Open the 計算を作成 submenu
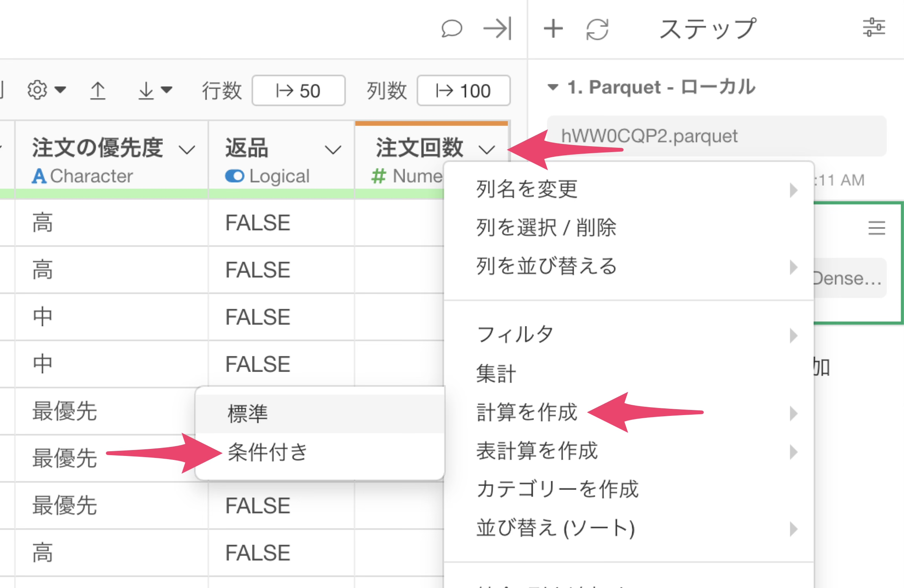This screenshot has height=588, width=904. (x=629, y=412)
